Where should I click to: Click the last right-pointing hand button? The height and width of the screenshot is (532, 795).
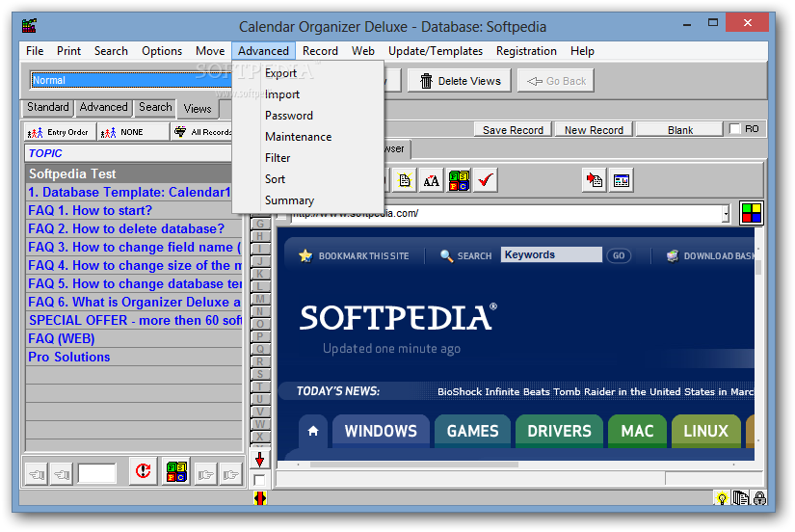pos(230,475)
